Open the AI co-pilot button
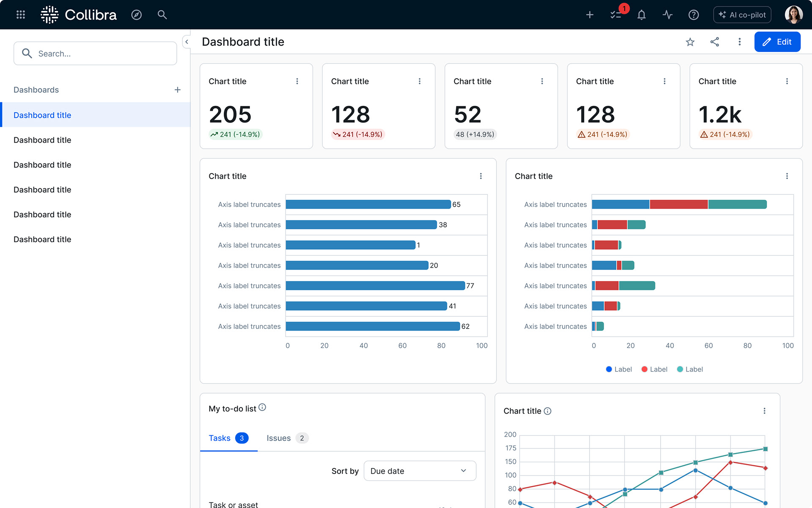Image resolution: width=812 pixels, height=508 pixels. [x=742, y=15]
